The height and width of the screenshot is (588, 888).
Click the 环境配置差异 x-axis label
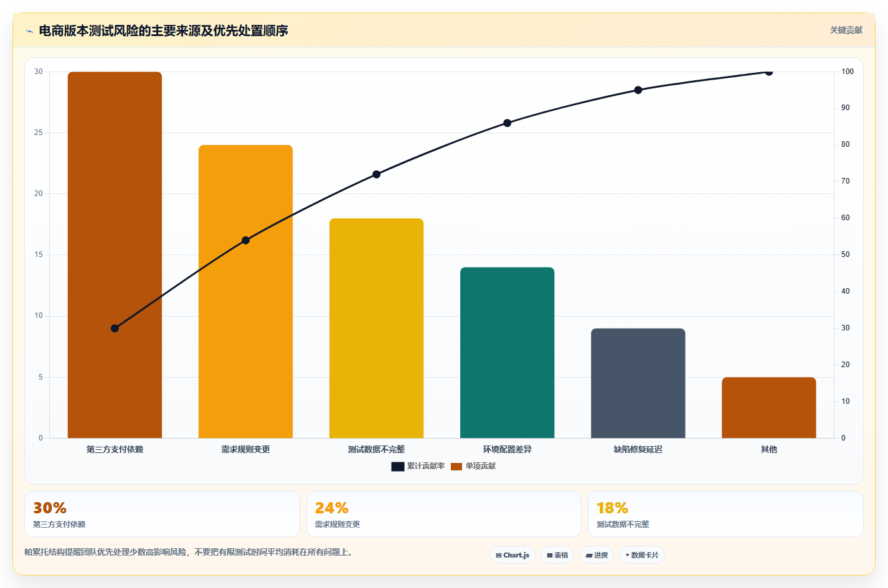pos(507,449)
